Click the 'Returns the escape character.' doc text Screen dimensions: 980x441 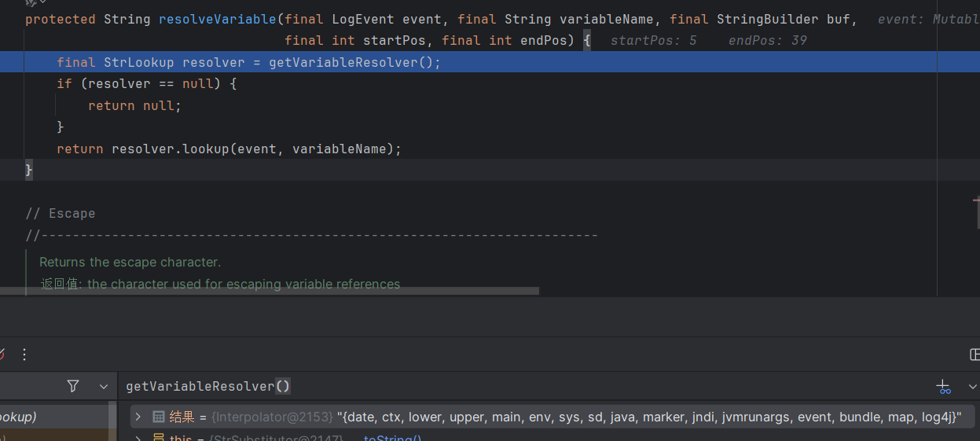click(130, 262)
